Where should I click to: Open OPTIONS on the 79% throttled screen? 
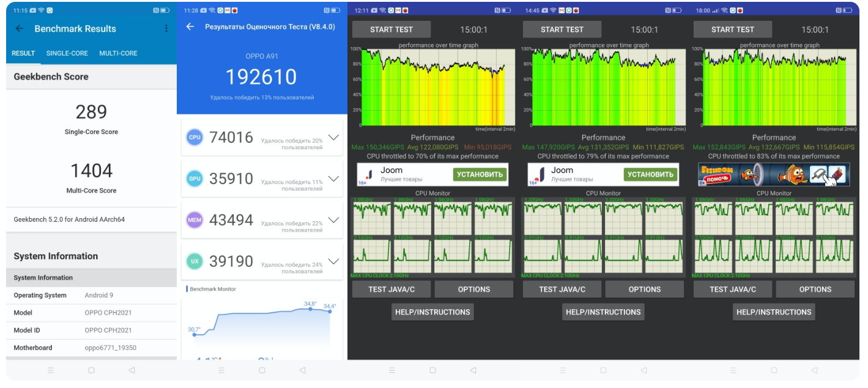click(645, 289)
